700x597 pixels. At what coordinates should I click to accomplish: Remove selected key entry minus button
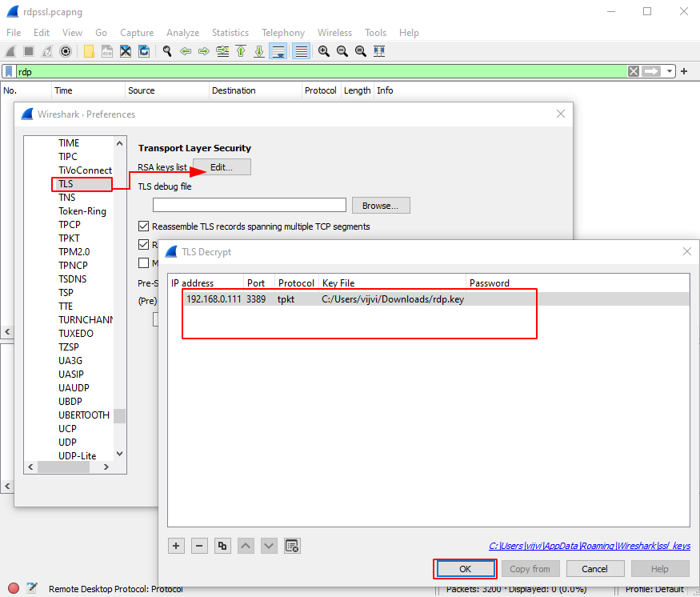[199, 546]
